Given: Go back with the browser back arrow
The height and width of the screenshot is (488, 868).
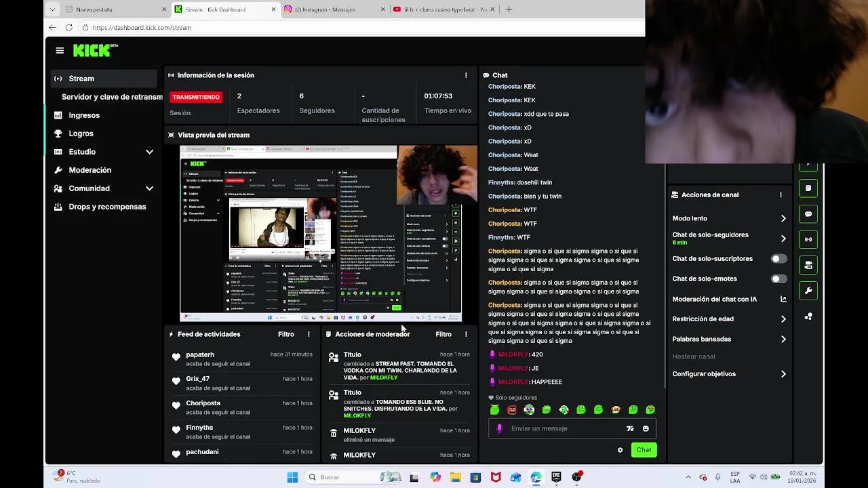Looking at the screenshot, I should (x=52, y=27).
